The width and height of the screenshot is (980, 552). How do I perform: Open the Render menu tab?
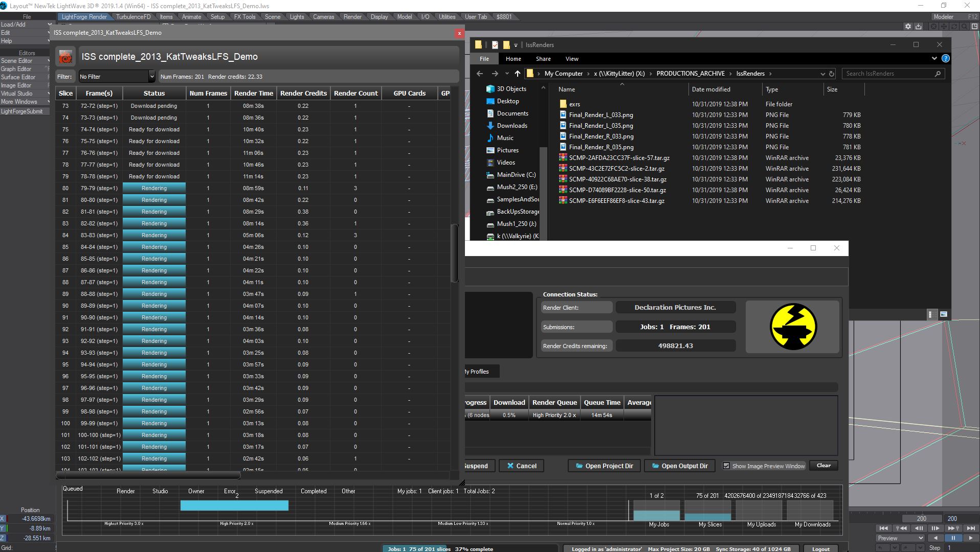coord(352,17)
